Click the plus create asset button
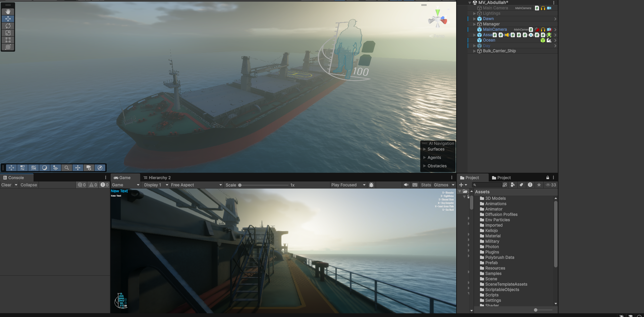This screenshot has height=317, width=644. pos(463,185)
